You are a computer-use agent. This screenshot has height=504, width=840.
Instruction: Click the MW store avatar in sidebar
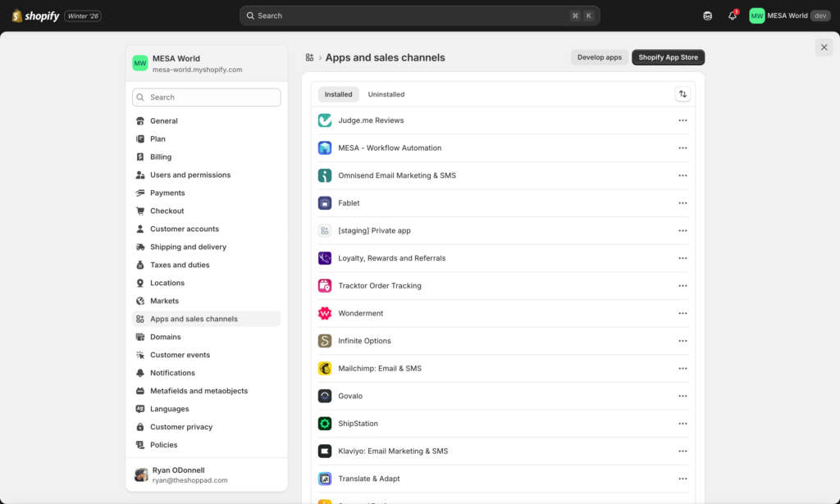139,63
